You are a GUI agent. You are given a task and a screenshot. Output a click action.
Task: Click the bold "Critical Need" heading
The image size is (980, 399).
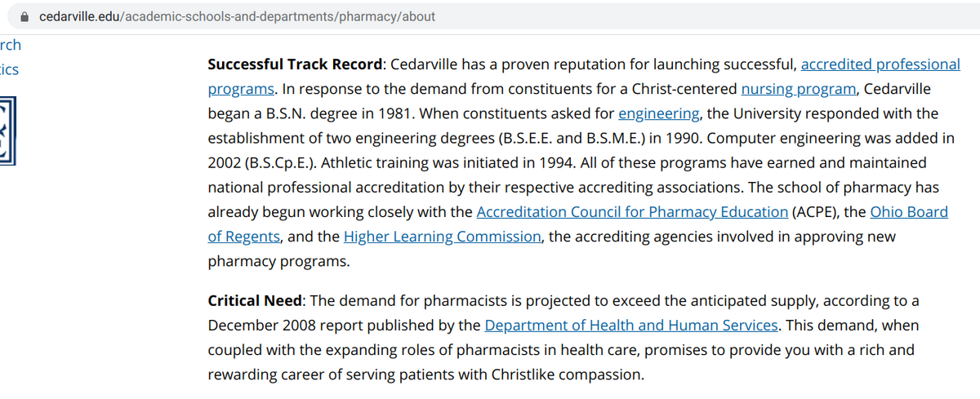(254, 301)
